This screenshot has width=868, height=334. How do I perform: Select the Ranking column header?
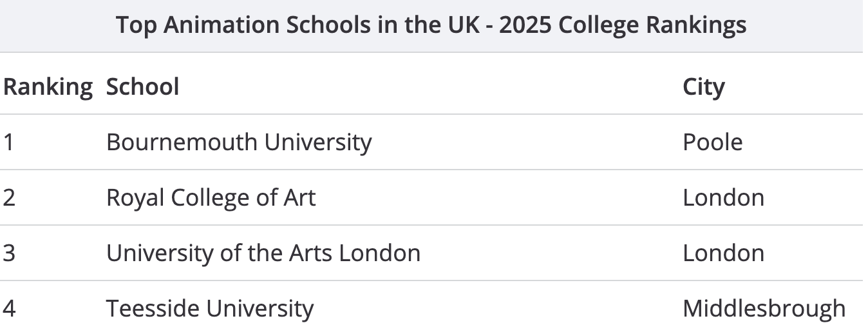coord(48,87)
